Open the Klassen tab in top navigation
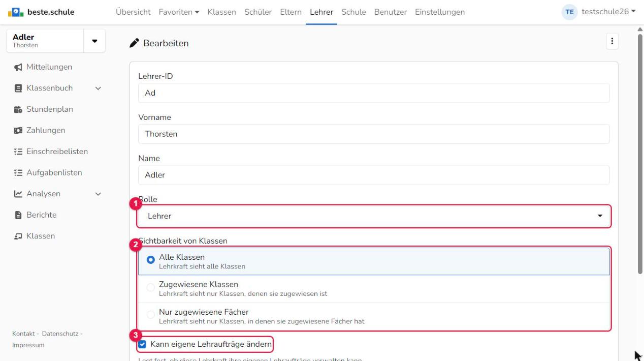This screenshot has height=361, width=644. click(x=222, y=12)
